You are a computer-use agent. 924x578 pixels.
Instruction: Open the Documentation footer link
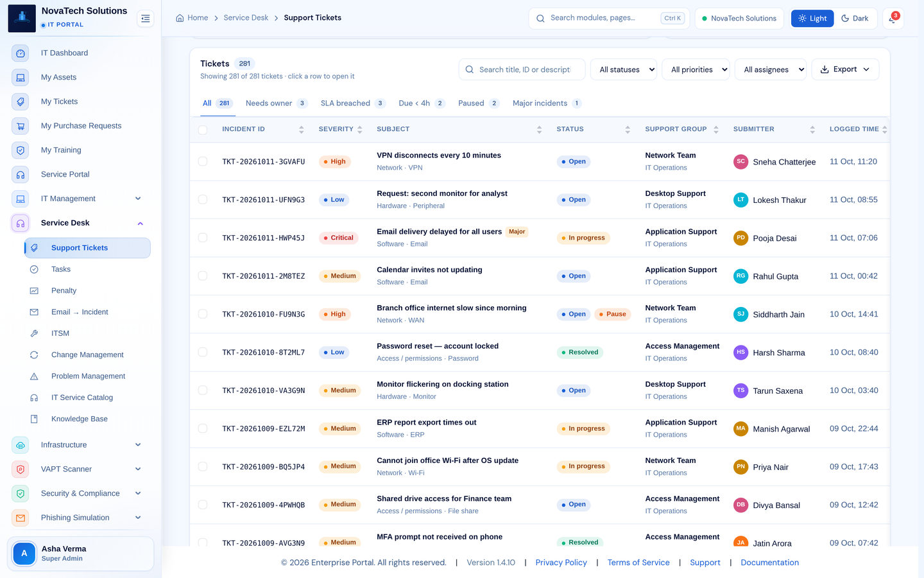[x=770, y=563]
